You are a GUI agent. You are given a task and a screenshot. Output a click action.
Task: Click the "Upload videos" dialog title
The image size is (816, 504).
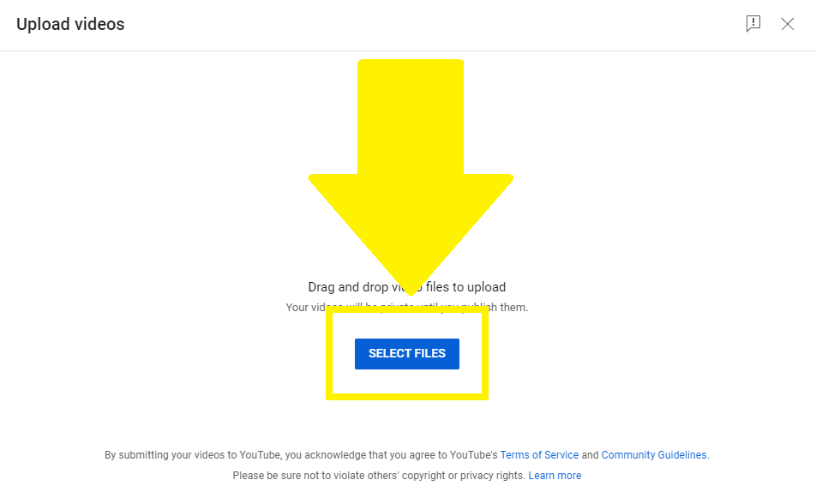tap(70, 24)
